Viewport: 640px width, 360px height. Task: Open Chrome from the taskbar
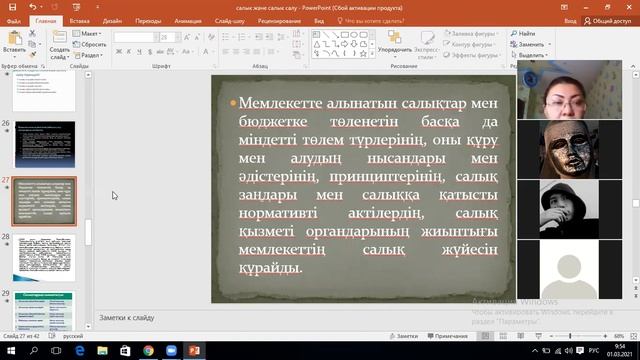tap(148, 351)
